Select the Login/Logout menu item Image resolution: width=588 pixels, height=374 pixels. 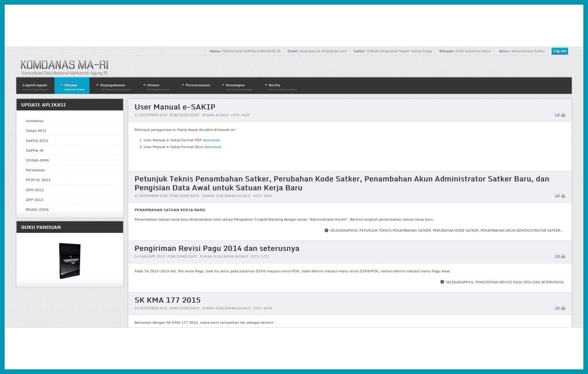pos(35,86)
